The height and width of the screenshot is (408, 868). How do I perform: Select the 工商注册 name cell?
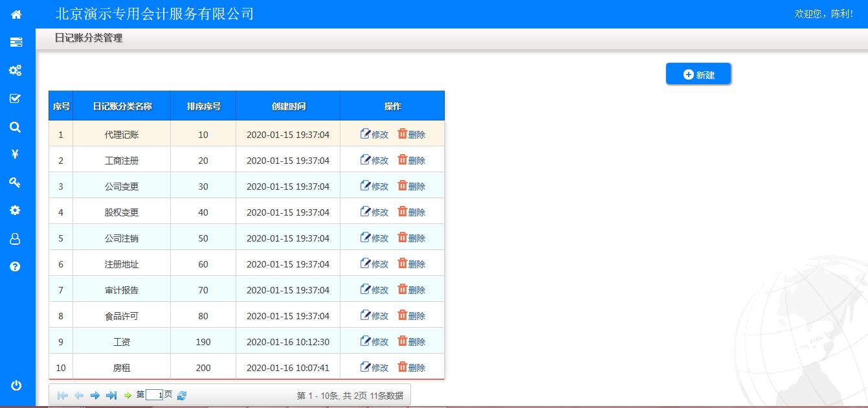pos(122,160)
